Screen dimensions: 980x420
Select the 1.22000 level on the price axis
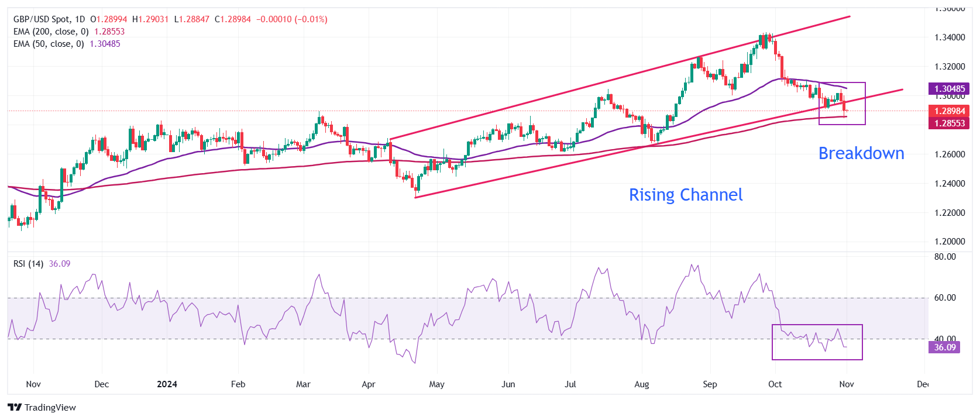point(950,213)
